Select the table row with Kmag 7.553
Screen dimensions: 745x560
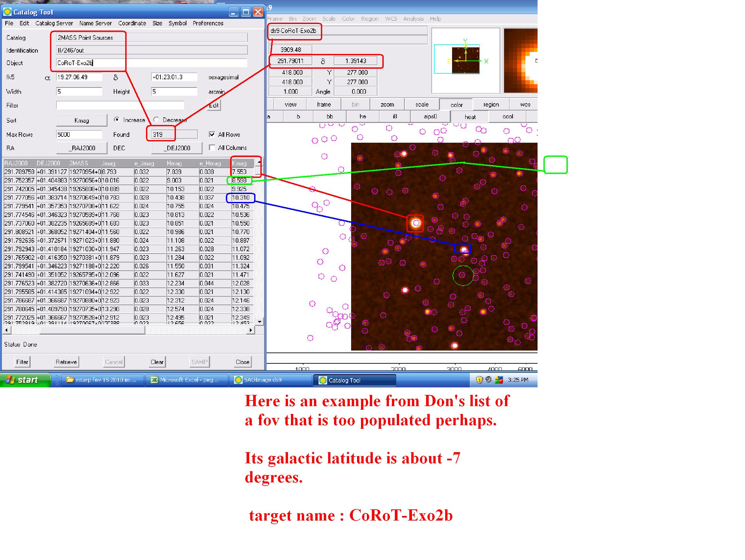pos(129,172)
